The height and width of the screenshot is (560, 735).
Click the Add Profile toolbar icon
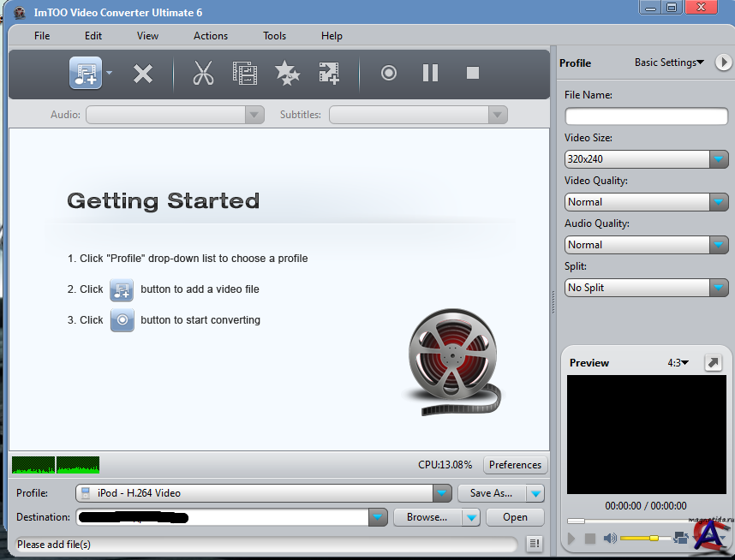329,73
